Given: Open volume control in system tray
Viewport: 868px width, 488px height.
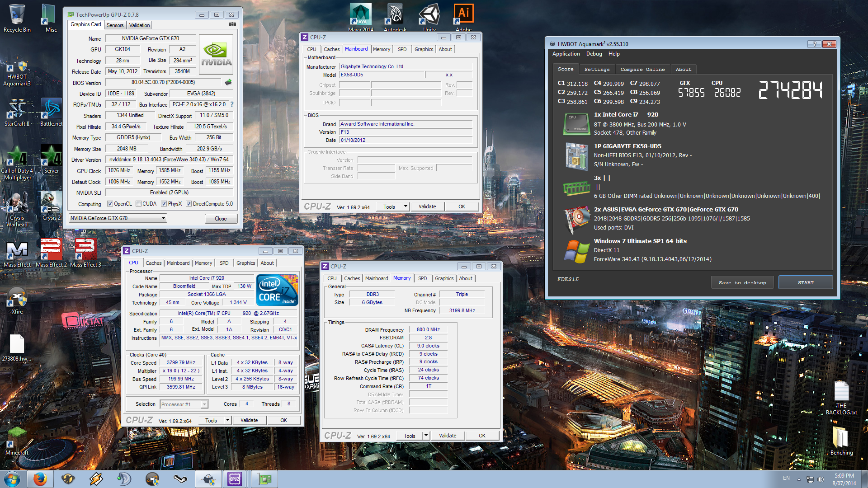Looking at the screenshot, I should click(821, 479).
